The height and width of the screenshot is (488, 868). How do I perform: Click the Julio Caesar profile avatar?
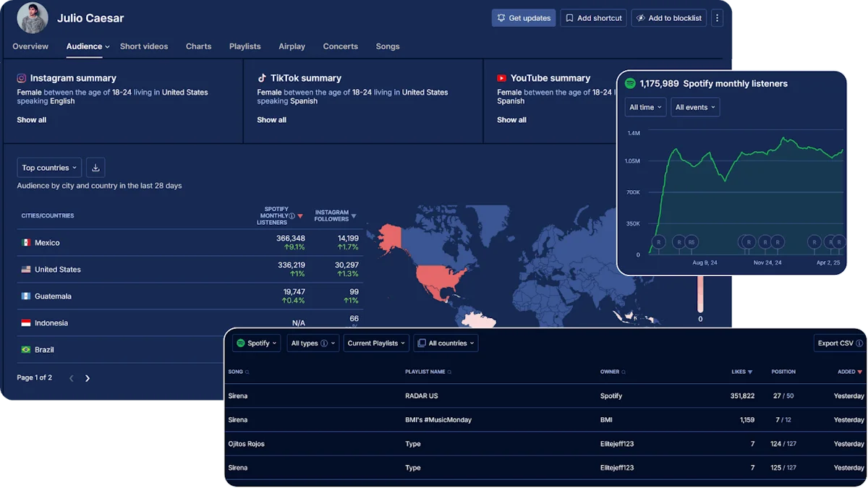coord(33,18)
